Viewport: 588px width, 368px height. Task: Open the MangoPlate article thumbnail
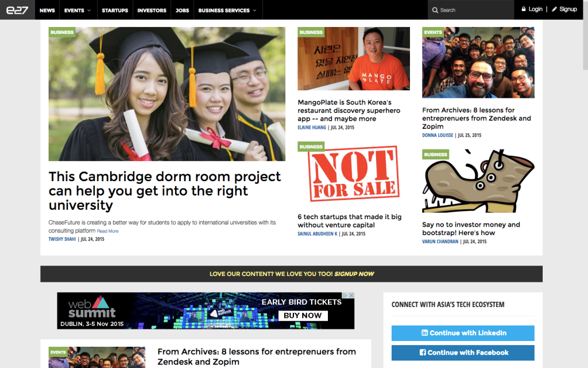[354, 59]
